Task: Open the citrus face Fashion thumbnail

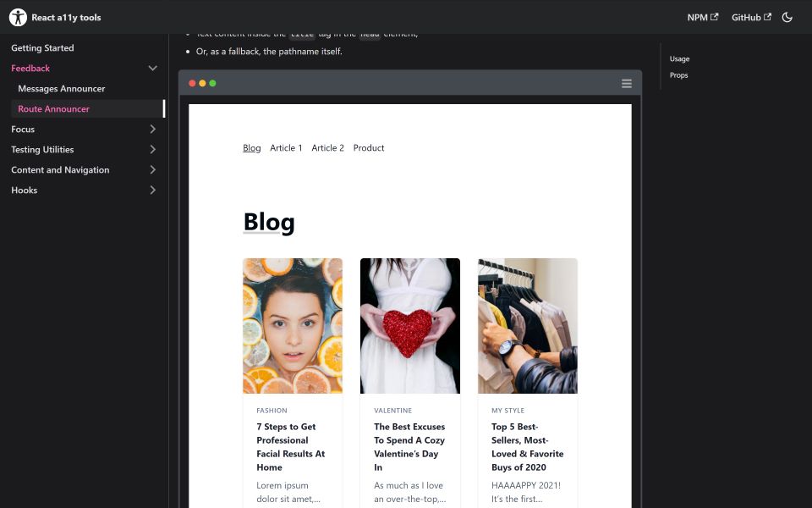Action: (x=293, y=325)
